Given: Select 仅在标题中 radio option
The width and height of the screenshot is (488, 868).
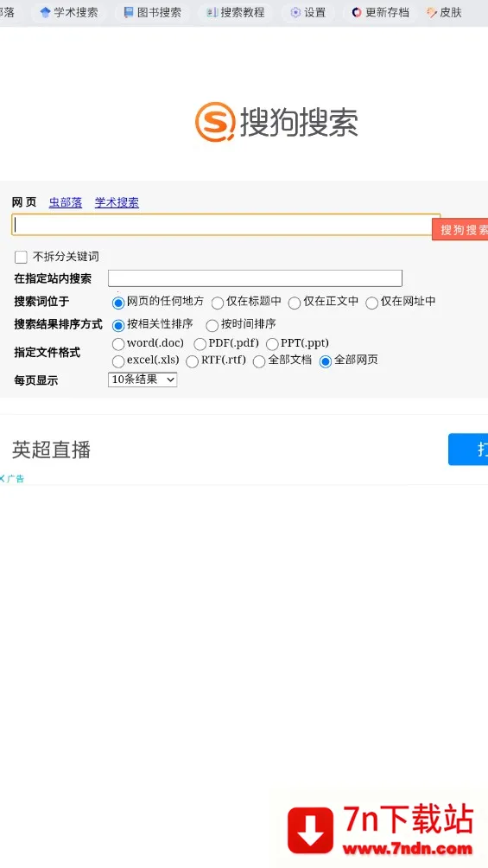Looking at the screenshot, I should 218,303.
